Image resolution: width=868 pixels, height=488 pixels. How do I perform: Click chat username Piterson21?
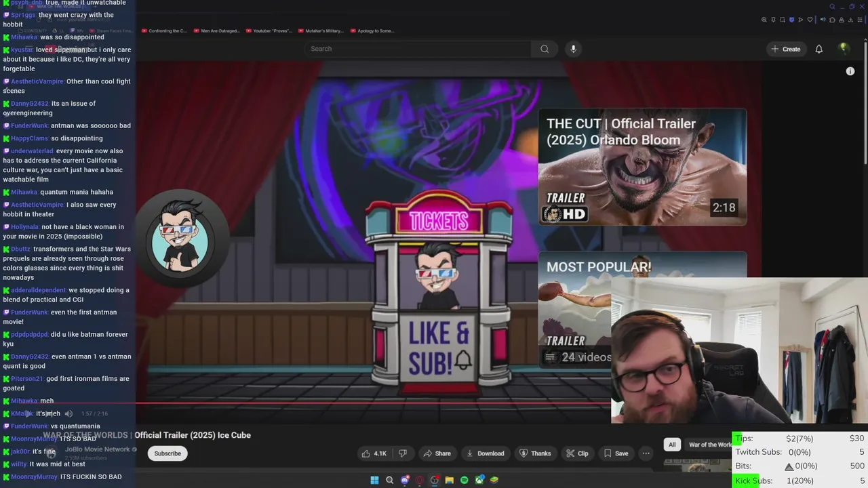27,379
